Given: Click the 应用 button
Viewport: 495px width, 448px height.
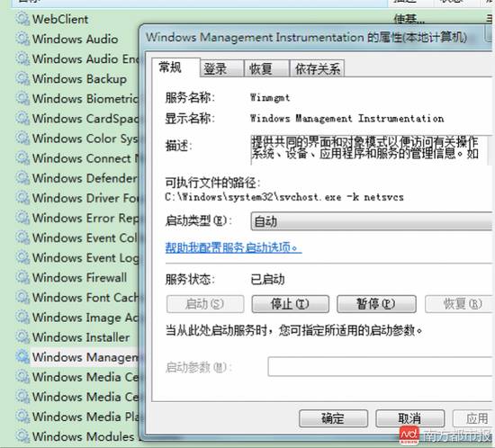Looking at the screenshot, I should click(472, 418).
